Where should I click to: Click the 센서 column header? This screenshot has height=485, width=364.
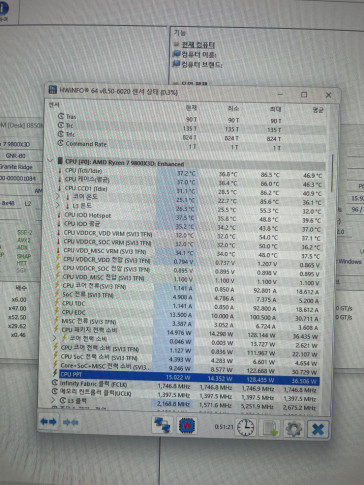coord(54,105)
